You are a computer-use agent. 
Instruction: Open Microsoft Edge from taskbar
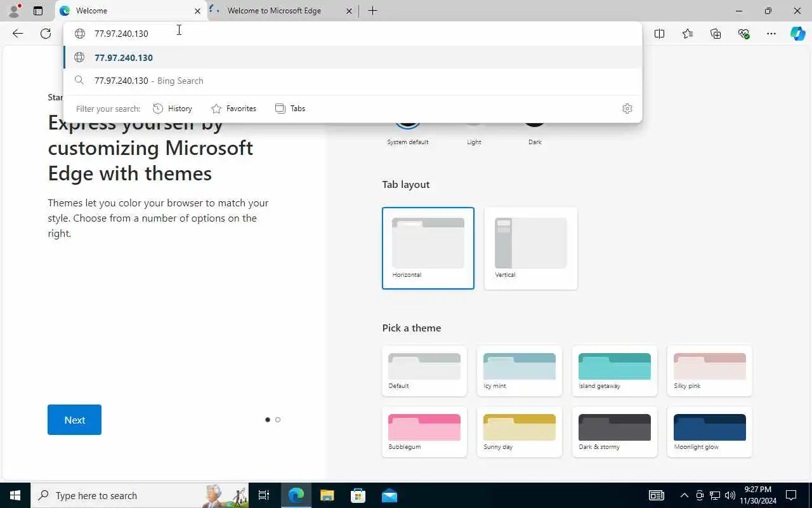296,495
